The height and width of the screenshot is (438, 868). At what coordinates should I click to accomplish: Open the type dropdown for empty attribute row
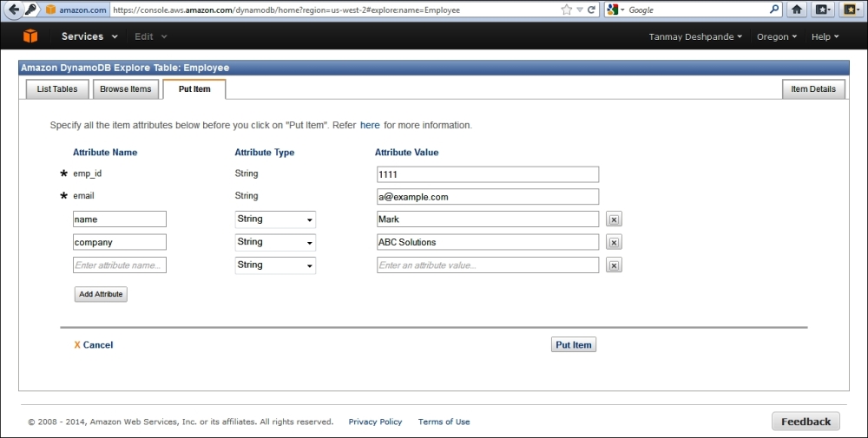pos(275,265)
